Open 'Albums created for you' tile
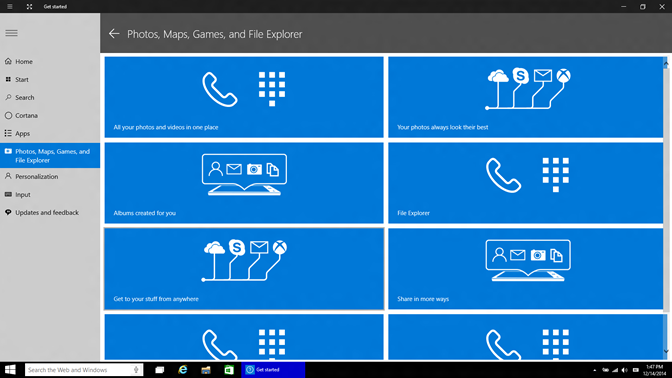 click(244, 183)
